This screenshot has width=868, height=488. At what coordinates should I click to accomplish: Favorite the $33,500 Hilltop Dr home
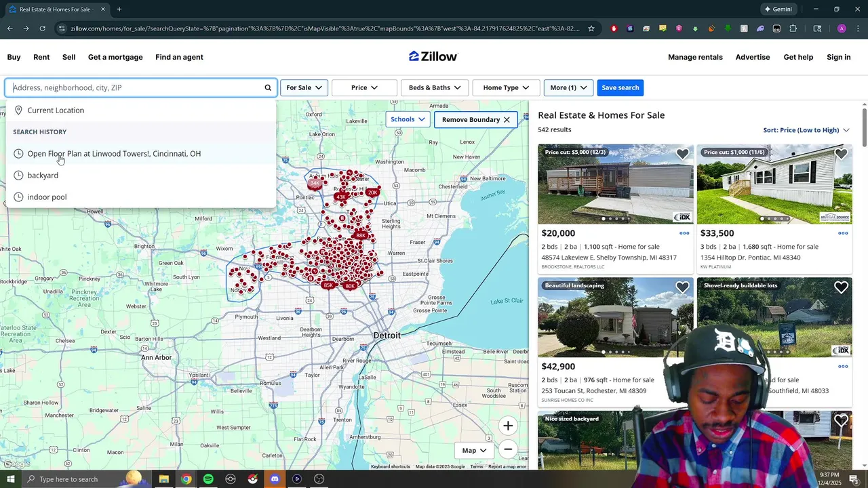point(841,154)
